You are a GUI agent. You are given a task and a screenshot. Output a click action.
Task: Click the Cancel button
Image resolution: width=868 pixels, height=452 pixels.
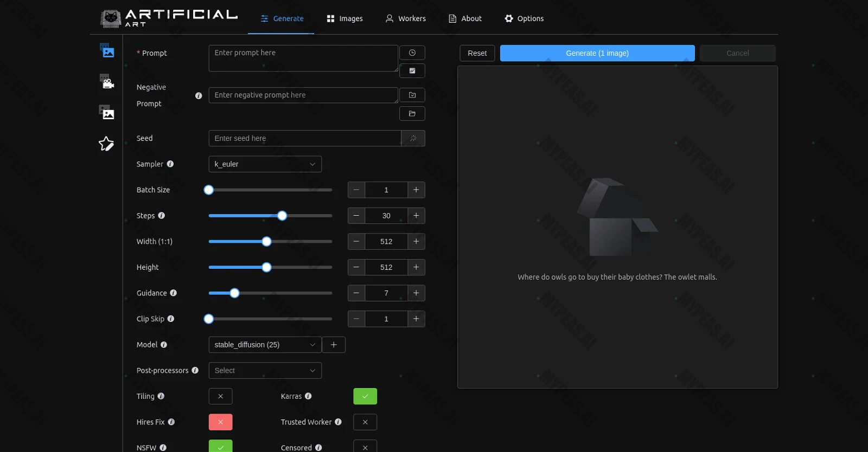click(738, 53)
